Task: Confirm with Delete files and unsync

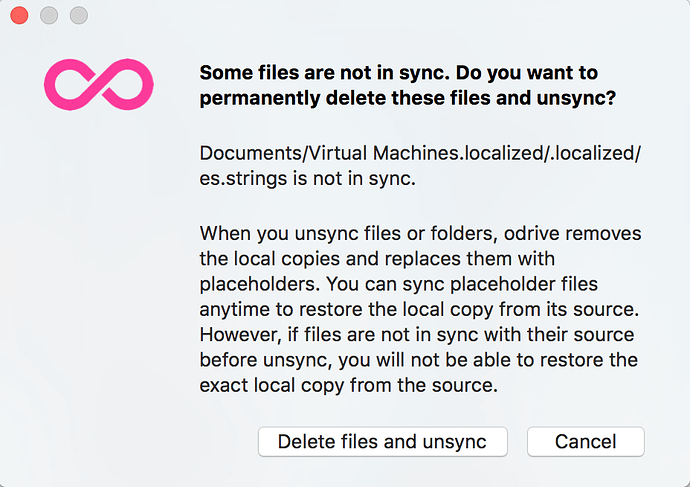Action: (382, 441)
